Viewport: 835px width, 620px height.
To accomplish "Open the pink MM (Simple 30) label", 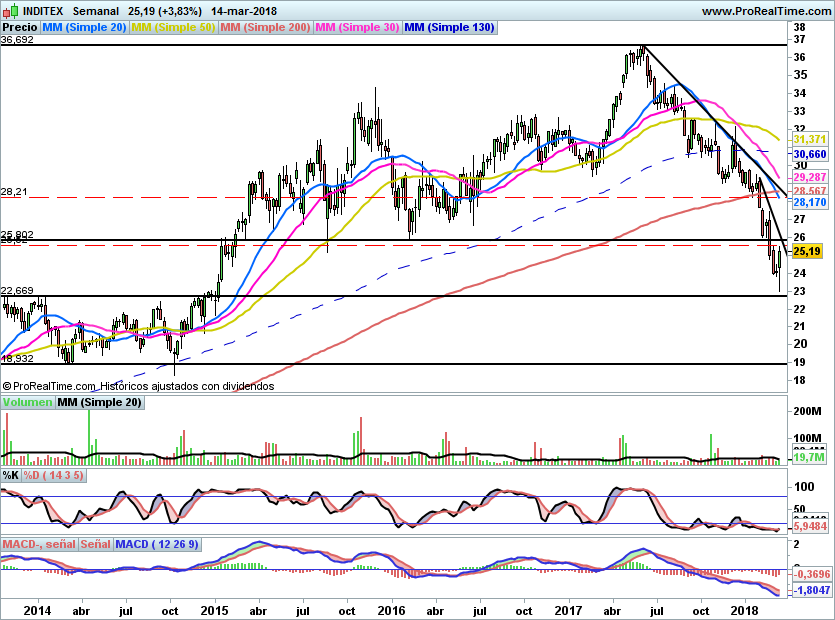I will (357, 27).
